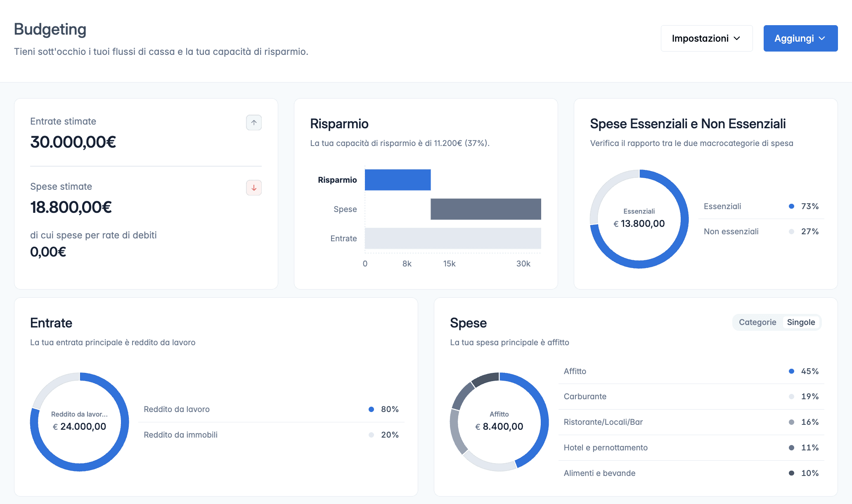852x504 pixels.
Task: Click the '€ 8.400,00' Spese donut center value
Action: click(499, 426)
